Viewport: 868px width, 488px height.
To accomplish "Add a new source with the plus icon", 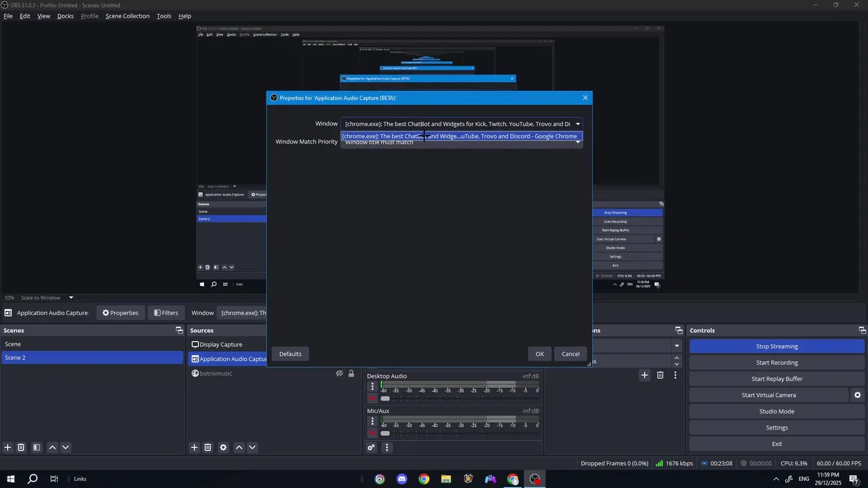I will coord(194,447).
